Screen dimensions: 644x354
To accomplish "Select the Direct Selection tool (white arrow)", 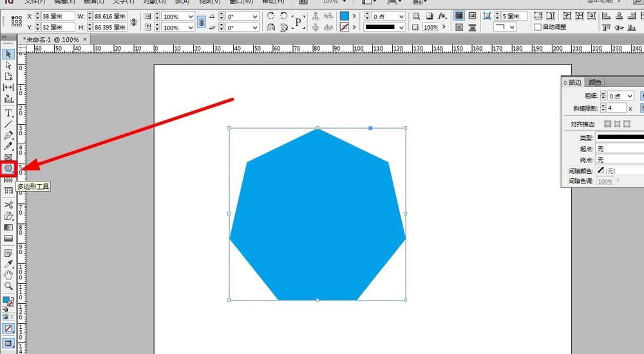I will 8,65.
